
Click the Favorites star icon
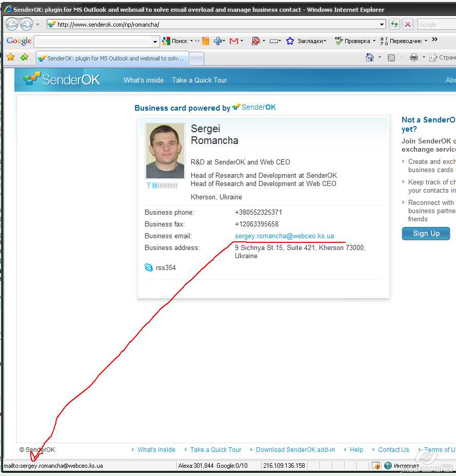pyautogui.click(x=10, y=58)
